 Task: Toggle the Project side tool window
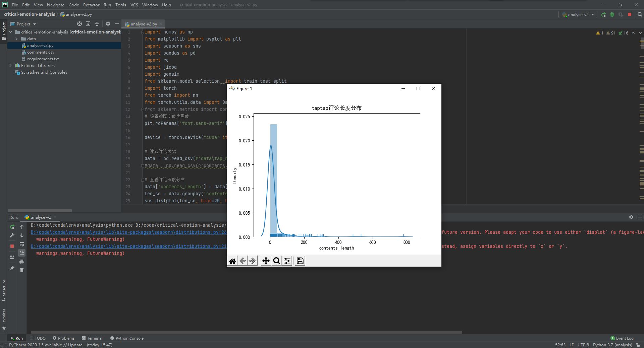tap(4, 31)
